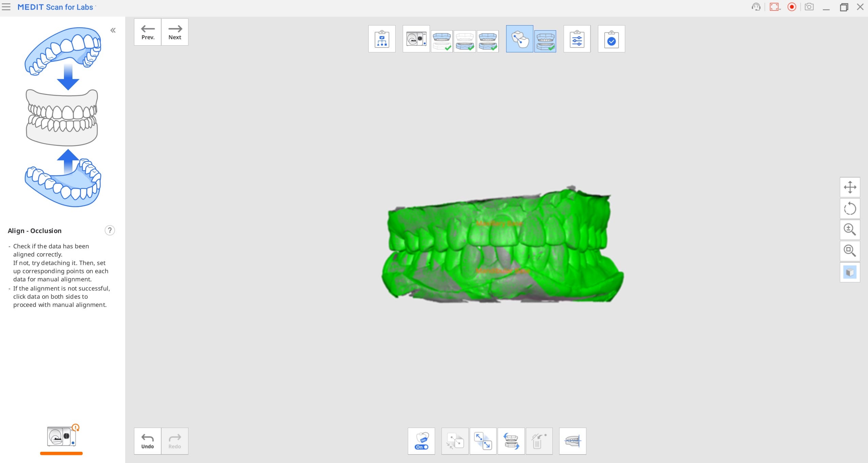The image size is (868, 463).
Task: Select the Align point-matching stage icon
Action: click(x=519, y=39)
